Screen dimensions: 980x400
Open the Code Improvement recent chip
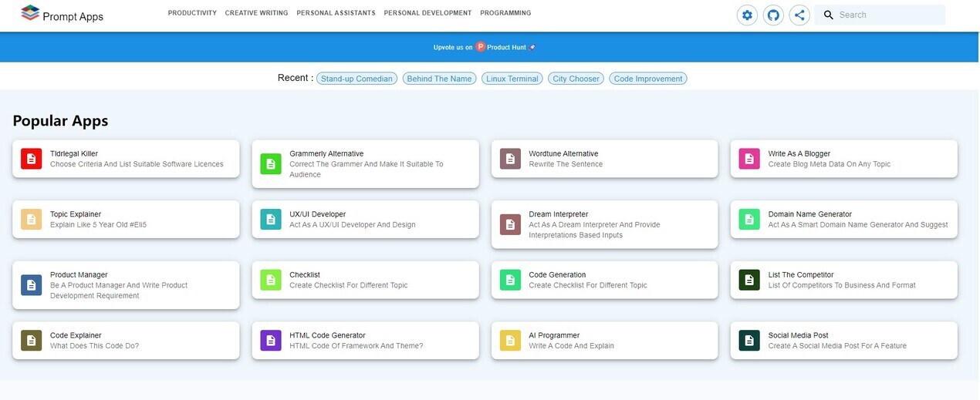coord(647,79)
